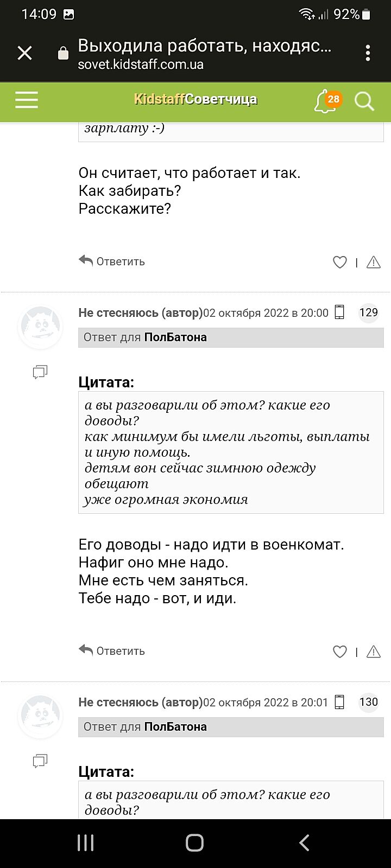The height and width of the screenshot is (868, 391).
Task: Click Ответить under comment 129
Action: coord(112,651)
